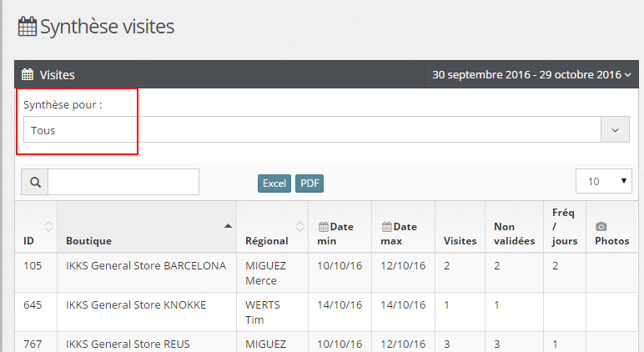This screenshot has height=352, width=644.
Task: Click the Non validées column header
Action: 514,234
